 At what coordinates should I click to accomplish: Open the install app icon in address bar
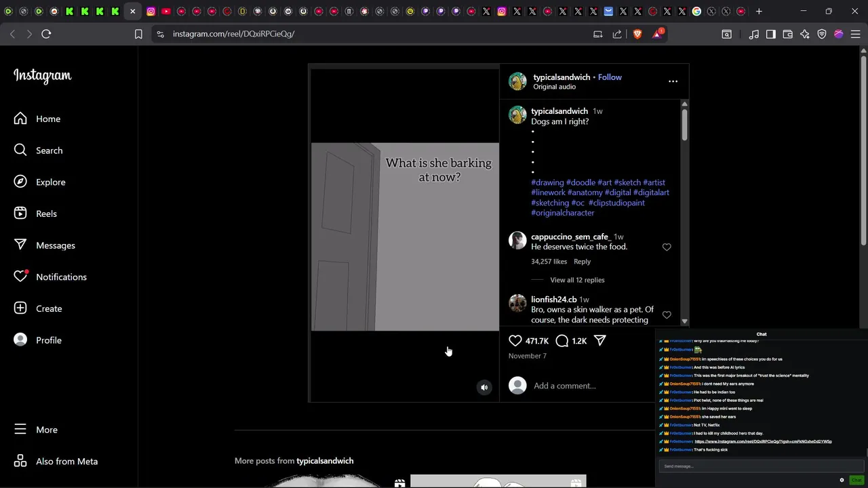(598, 34)
